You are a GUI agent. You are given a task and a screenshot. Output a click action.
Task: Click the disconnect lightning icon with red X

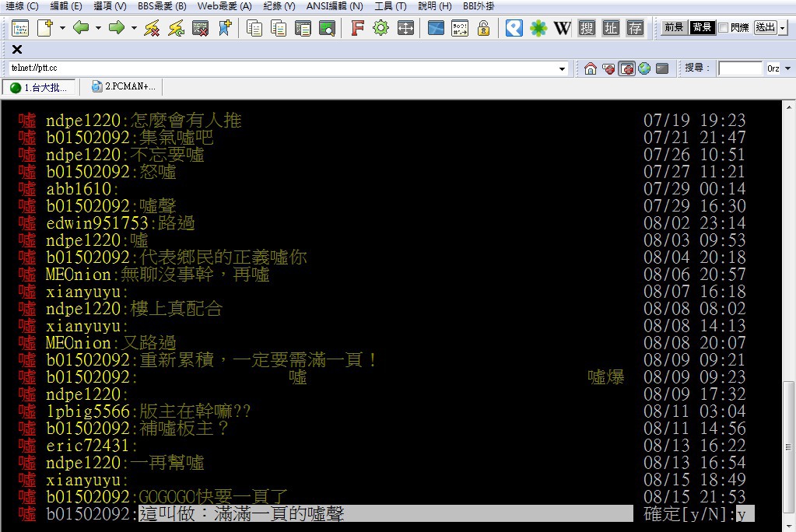(152, 28)
